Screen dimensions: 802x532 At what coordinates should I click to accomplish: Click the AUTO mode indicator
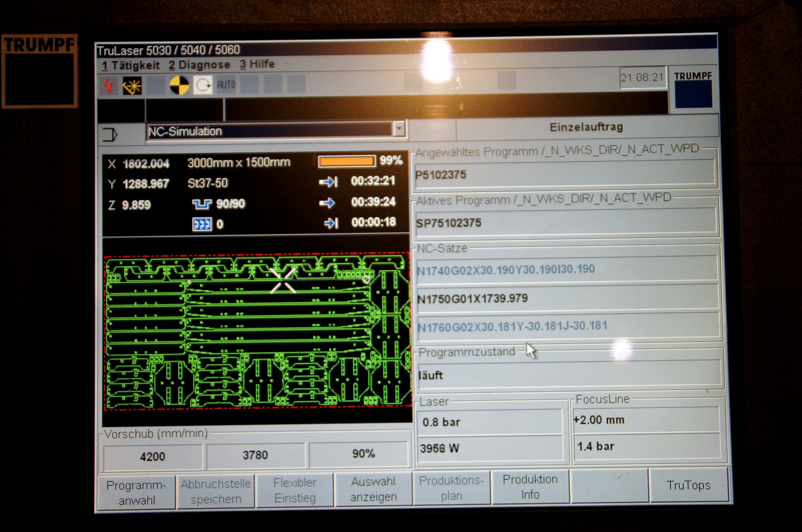tap(226, 84)
